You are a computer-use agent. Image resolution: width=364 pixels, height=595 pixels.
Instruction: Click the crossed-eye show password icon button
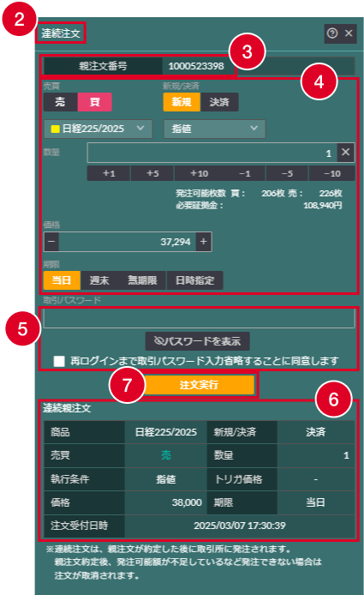point(197,341)
